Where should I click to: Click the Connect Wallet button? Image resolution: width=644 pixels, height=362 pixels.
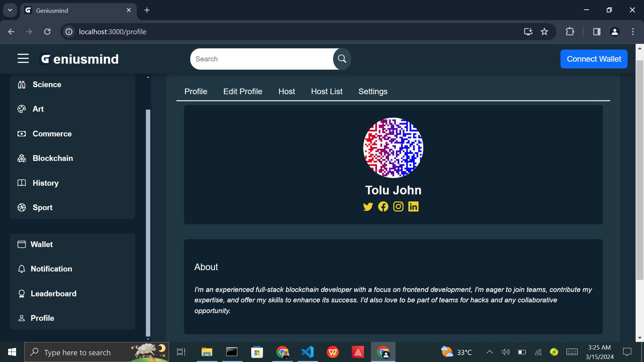click(594, 59)
